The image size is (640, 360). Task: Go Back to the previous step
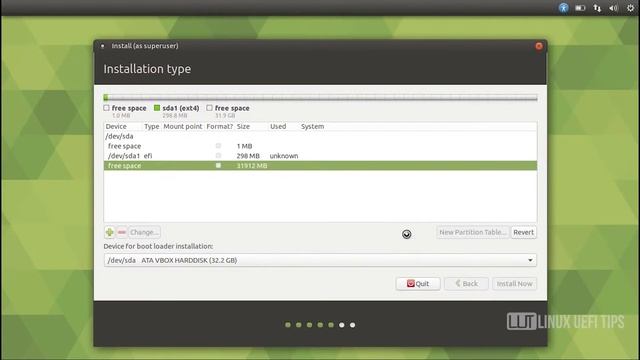pos(466,284)
